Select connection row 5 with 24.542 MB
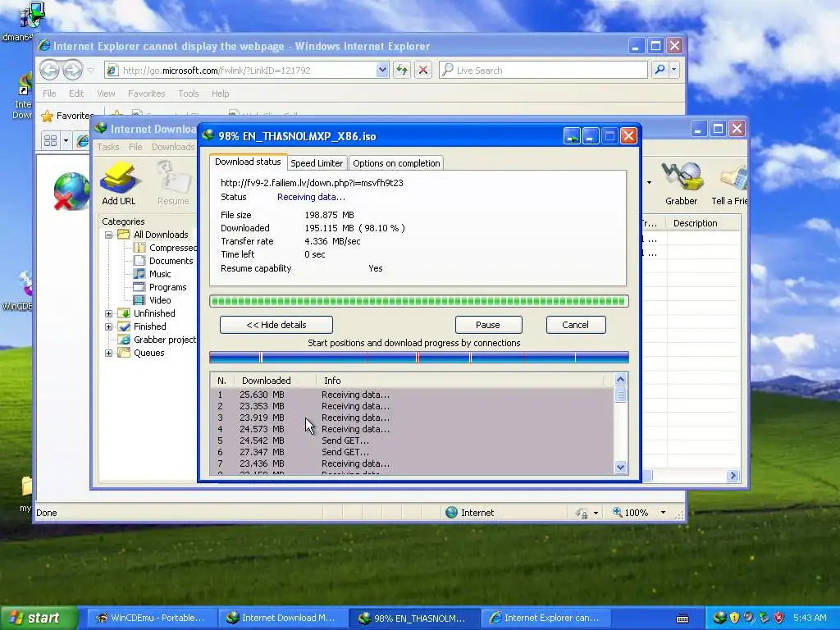This screenshot has width=840, height=630. tap(412, 441)
